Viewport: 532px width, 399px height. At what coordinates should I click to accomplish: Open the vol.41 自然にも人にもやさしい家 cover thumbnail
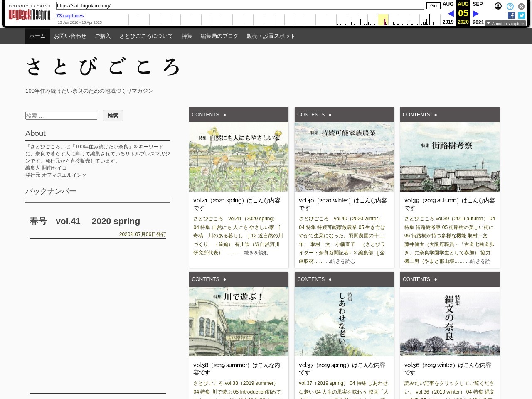pyautogui.click(x=239, y=157)
